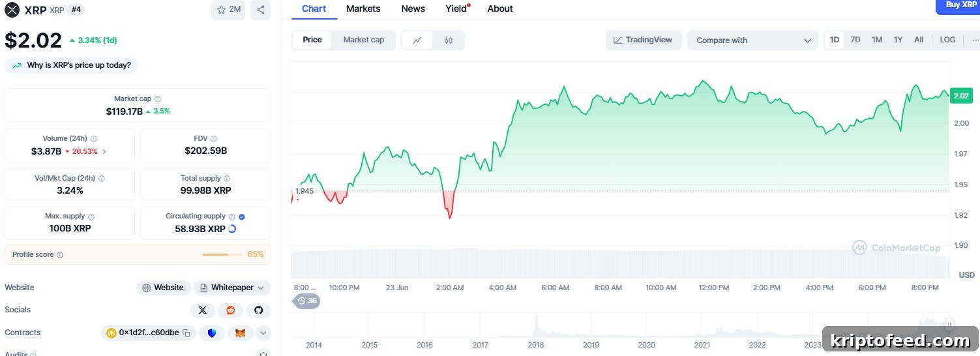Click the 0x1d2f...c60dbe contract address

(x=149, y=333)
